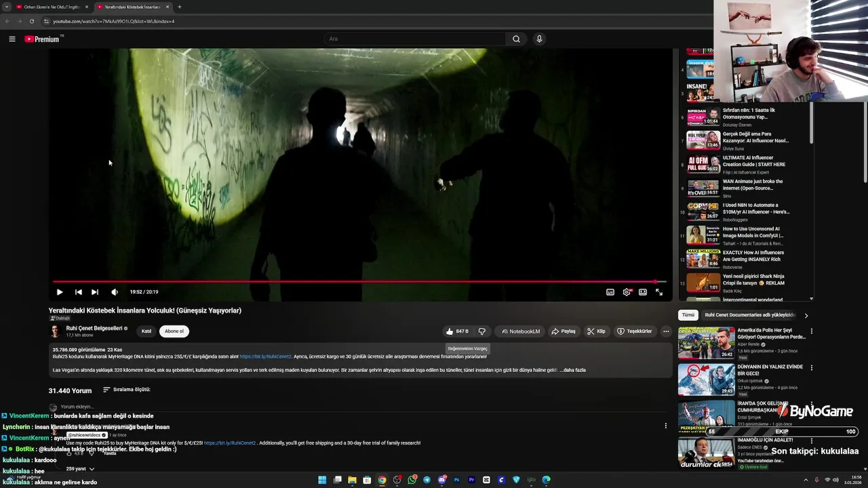Image resolution: width=868 pixels, height=488 pixels.
Task: Open Ruhi Çenet Belgeselleri channel avatar
Action: pyautogui.click(x=55, y=331)
